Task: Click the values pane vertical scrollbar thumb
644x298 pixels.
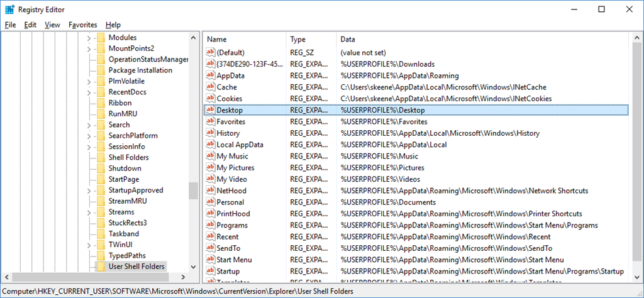Action: coord(637,151)
